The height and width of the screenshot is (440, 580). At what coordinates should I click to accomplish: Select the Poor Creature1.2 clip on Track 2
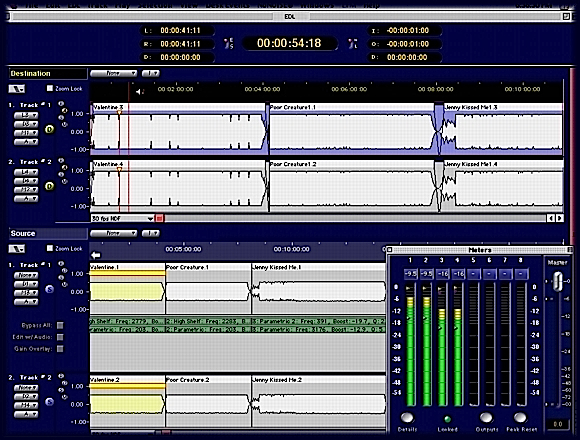351,187
